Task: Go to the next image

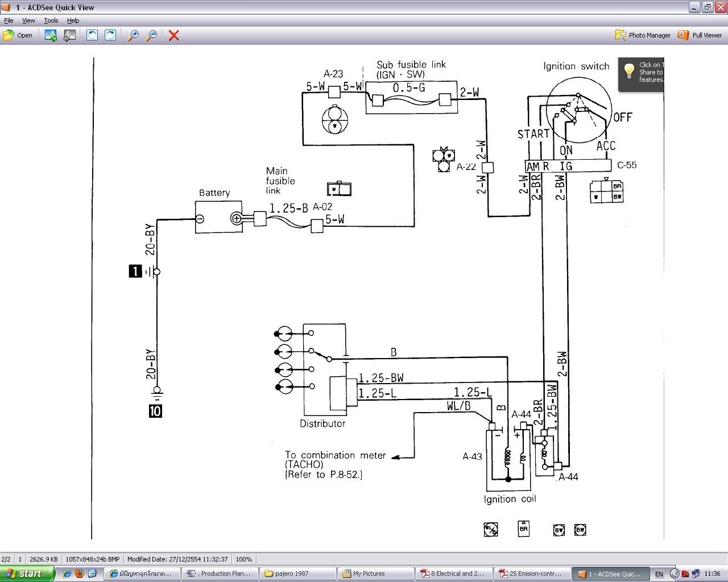Action: pos(69,35)
